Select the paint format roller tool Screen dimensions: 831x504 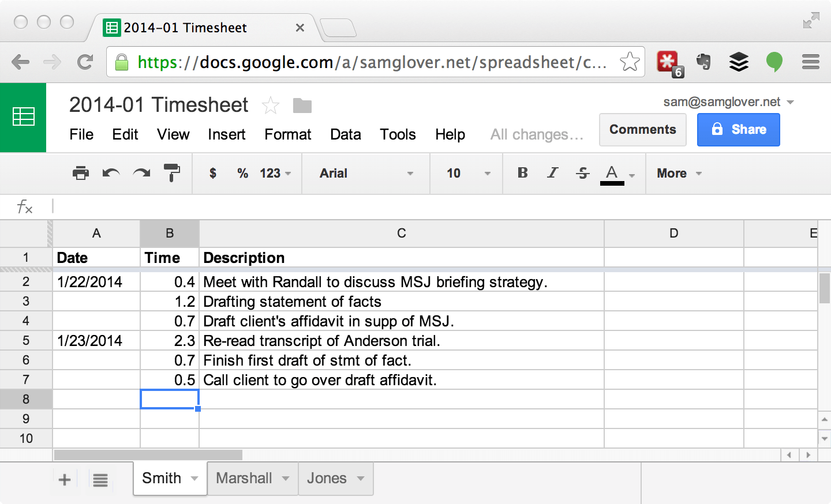pyautogui.click(x=172, y=172)
